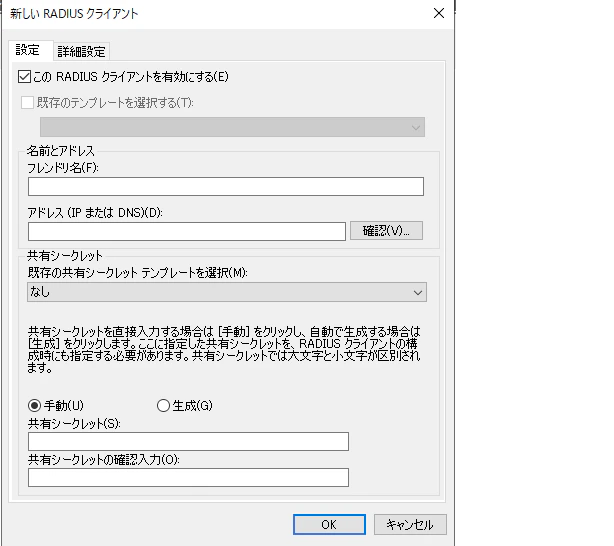
Task: Click the 確認(V)... button
Action: (386, 231)
